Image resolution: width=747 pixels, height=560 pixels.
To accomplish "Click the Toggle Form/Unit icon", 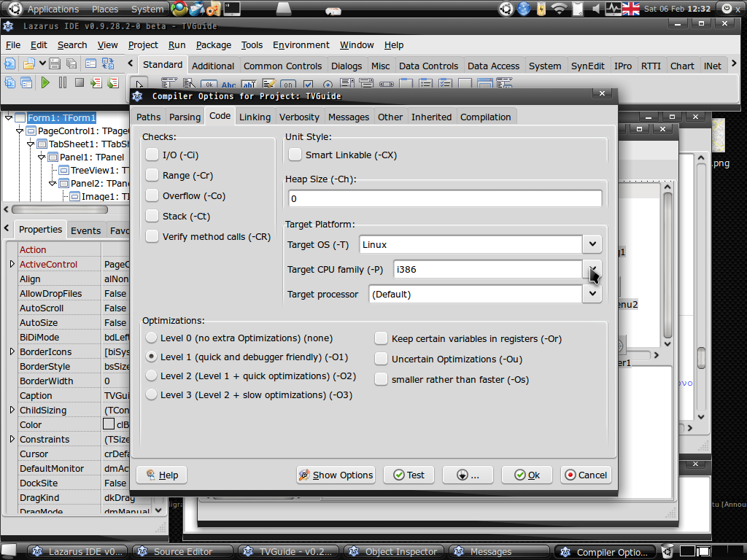I will pyautogui.click(x=107, y=64).
